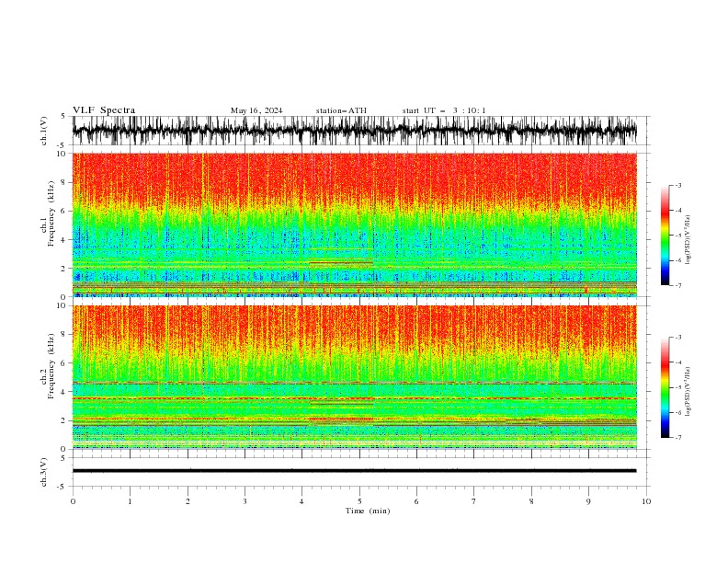Select the date label "May 16, 2024"
The width and height of the screenshot is (728, 563).
pyautogui.click(x=256, y=110)
